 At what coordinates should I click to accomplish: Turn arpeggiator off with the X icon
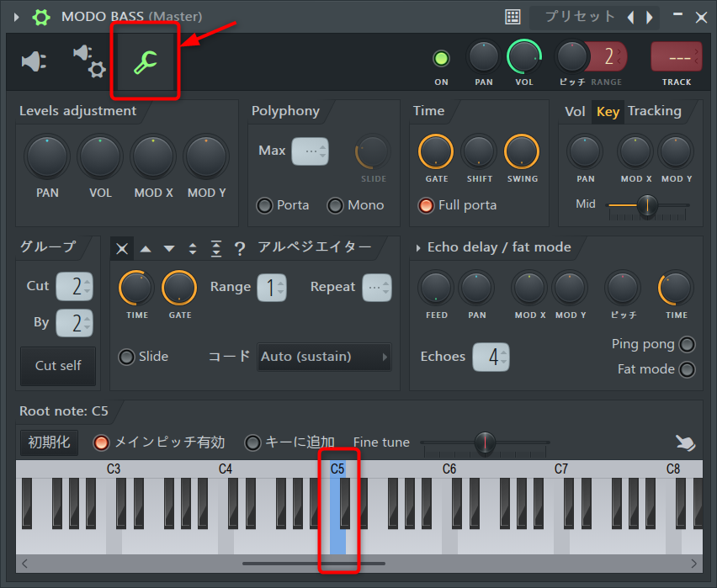123,248
